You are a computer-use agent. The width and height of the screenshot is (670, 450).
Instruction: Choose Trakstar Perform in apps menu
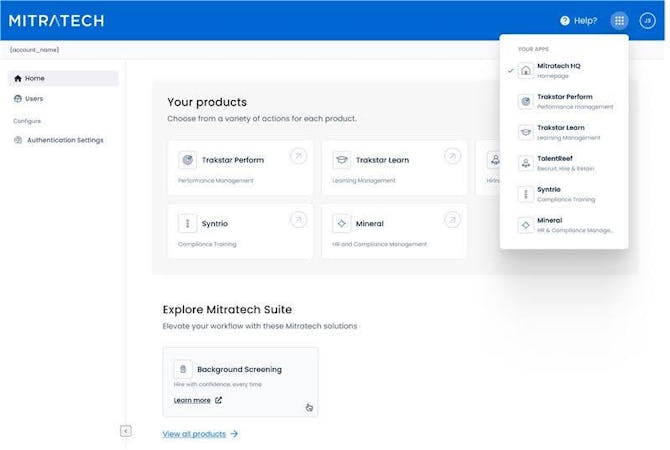pyautogui.click(x=564, y=101)
